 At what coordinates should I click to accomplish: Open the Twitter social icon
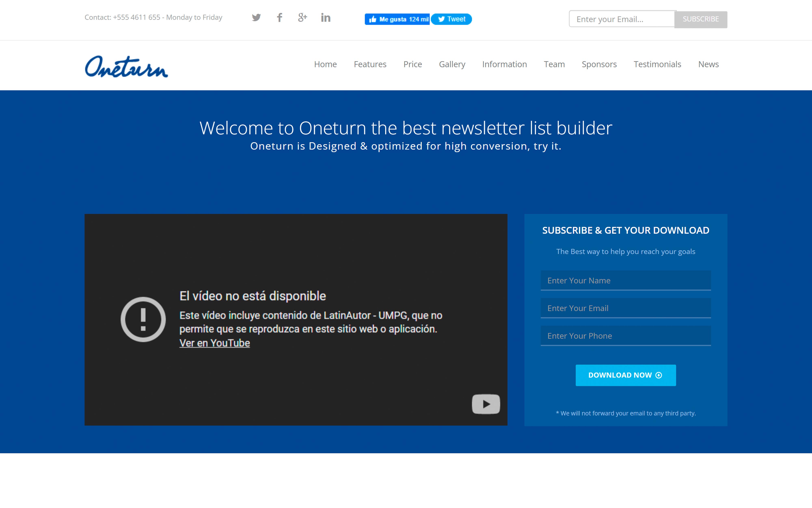click(256, 17)
